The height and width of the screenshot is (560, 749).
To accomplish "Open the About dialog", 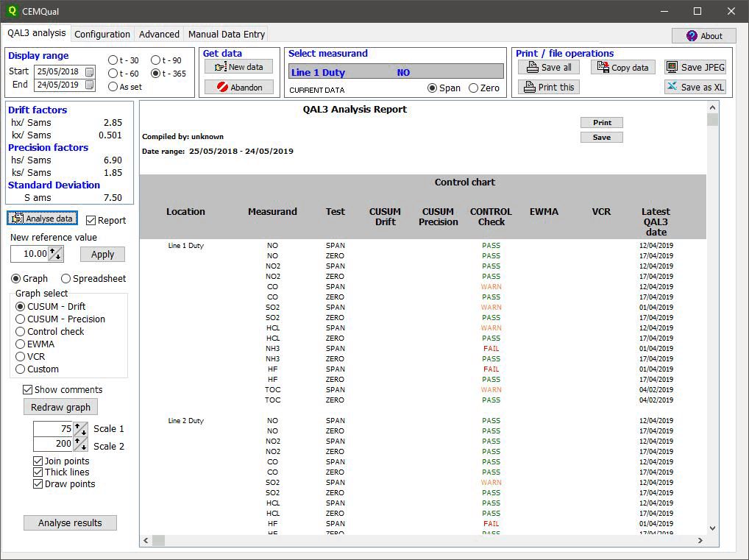I will 703,35.
